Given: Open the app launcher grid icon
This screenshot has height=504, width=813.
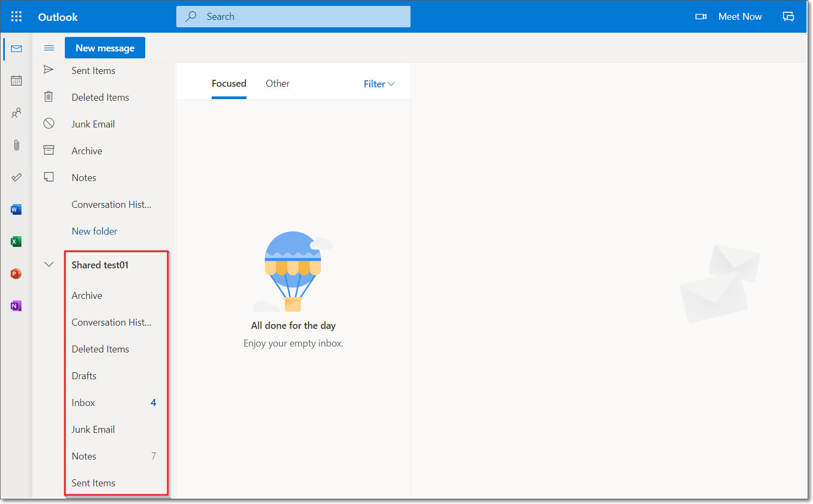Looking at the screenshot, I should (17, 17).
